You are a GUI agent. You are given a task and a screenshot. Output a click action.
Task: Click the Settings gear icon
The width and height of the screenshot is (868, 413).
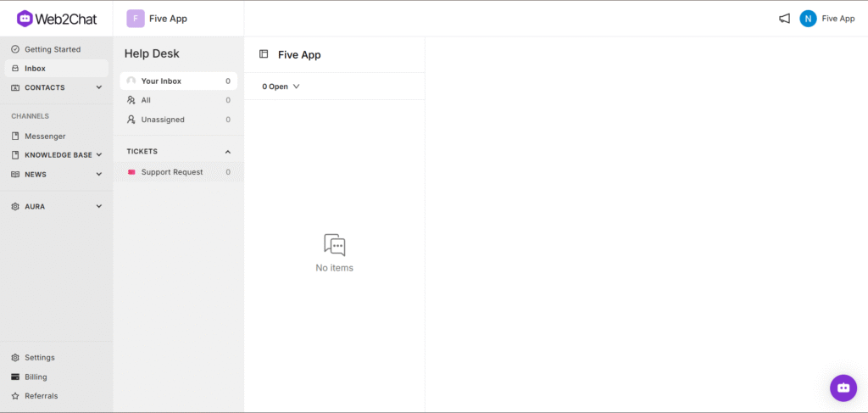(x=15, y=358)
